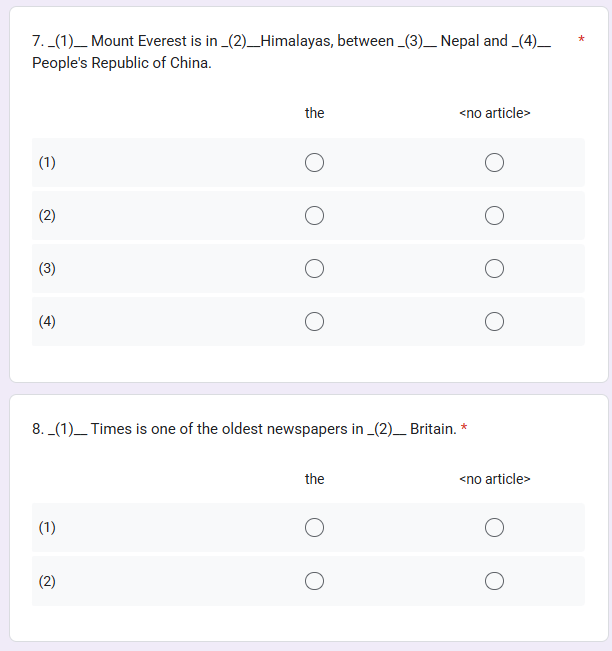Mark 'no article' for blank (4) in question 7
The image size is (612, 651).
[x=494, y=321]
